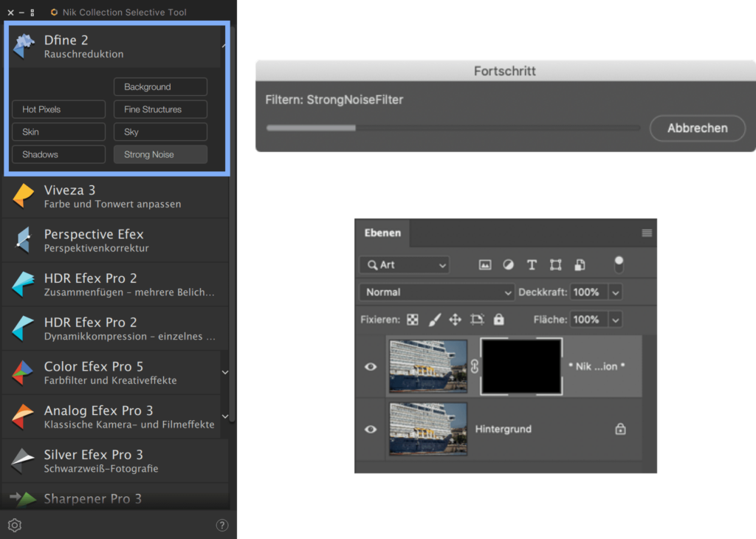756x539 pixels.
Task: Filter layers by adjustment layer icon
Action: (x=508, y=264)
